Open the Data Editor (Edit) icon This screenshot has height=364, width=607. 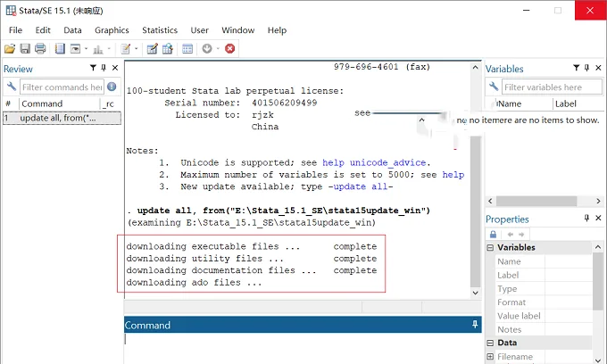point(152,49)
